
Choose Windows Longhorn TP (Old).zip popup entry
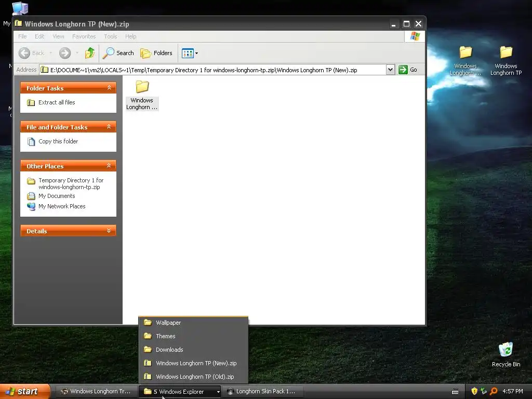point(193,377)
